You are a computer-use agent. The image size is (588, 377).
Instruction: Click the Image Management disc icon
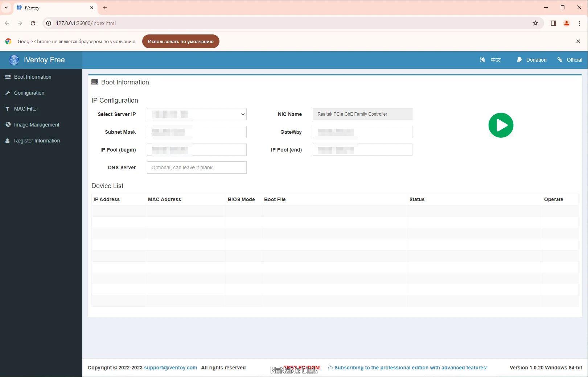[x=8, y=125]
